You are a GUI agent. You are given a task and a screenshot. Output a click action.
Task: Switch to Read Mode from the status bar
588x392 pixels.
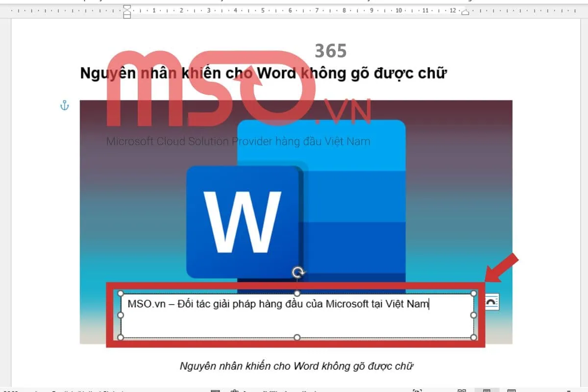(462, 391)
